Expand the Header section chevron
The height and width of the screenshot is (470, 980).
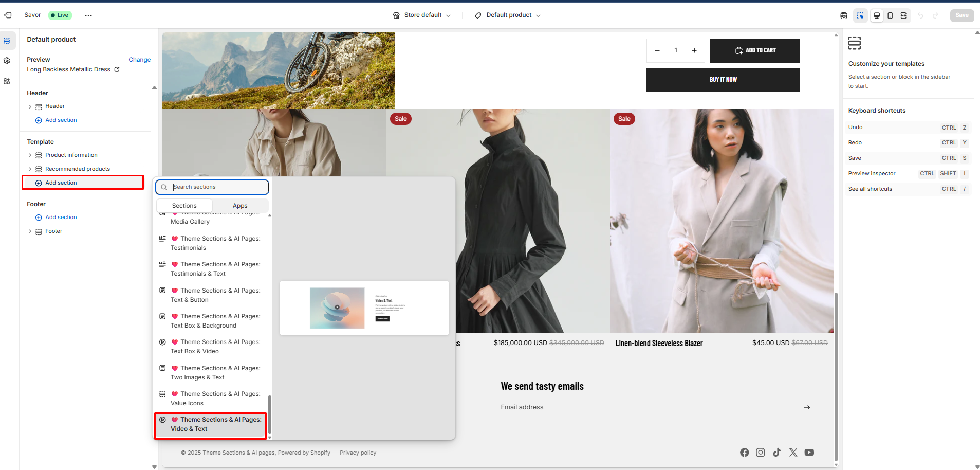pos(30,107)
